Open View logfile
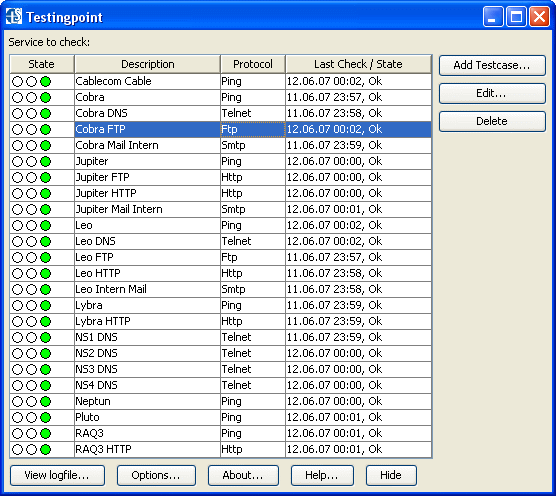This screenshot has height=496, width=556. tap(57, 475)
